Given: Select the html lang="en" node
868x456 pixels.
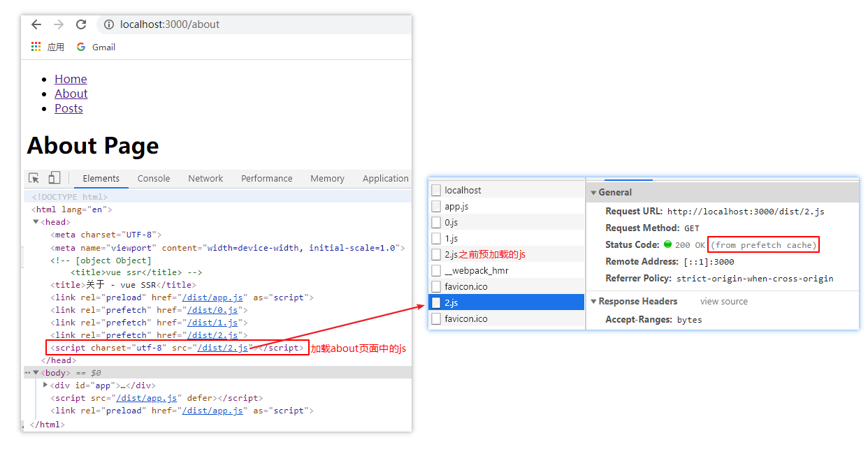Looking at the screenshot, I should (x=71, y=209).
